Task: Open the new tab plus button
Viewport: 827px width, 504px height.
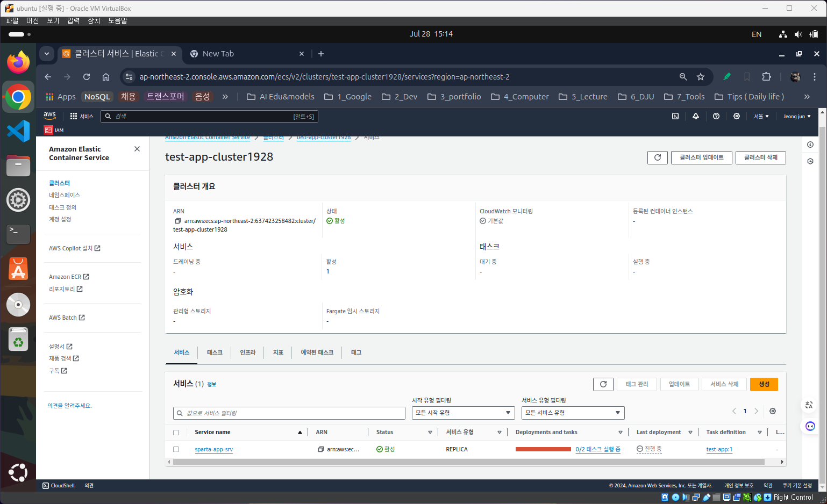Action: click(321, 54)
